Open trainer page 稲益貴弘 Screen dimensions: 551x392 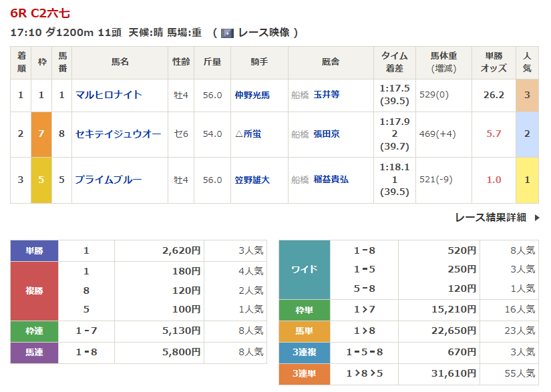click(x=331, y=180)
